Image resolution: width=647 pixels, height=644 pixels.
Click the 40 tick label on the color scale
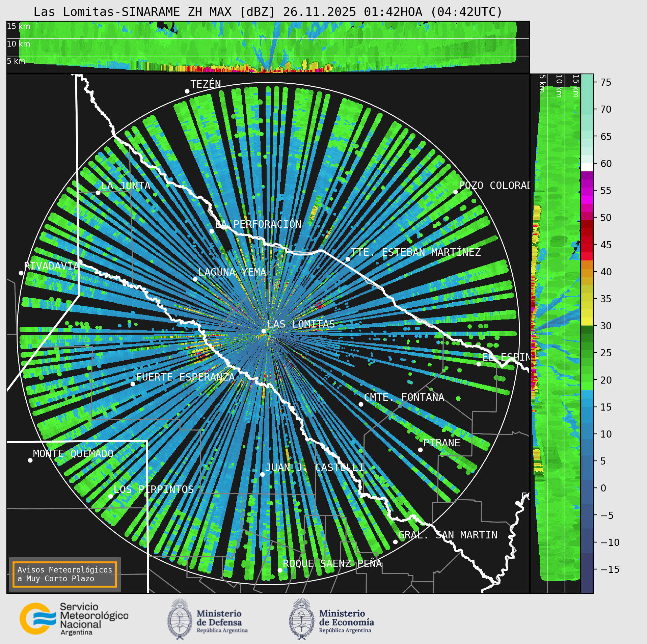pyautogui.click(x=606, y=272)
